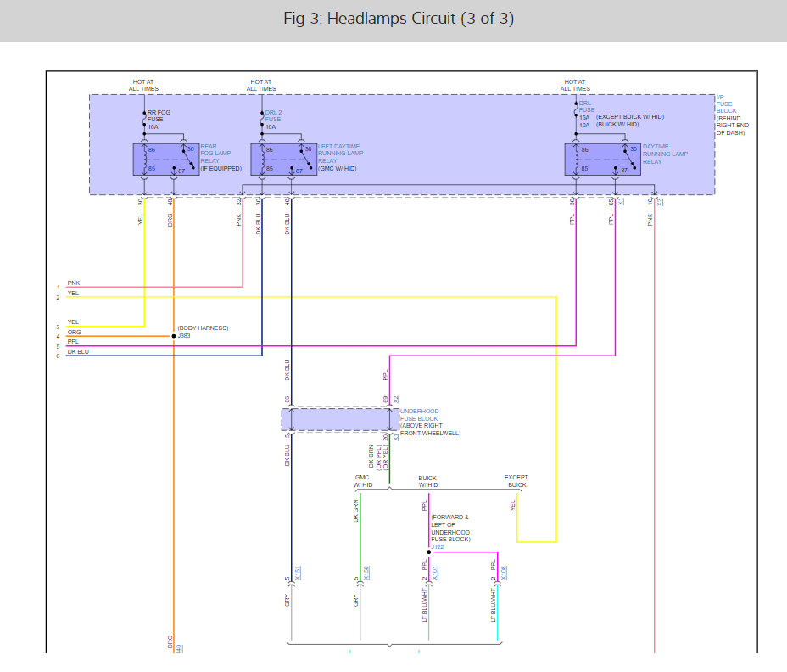Open connector link X108

(x=504, y=573)
